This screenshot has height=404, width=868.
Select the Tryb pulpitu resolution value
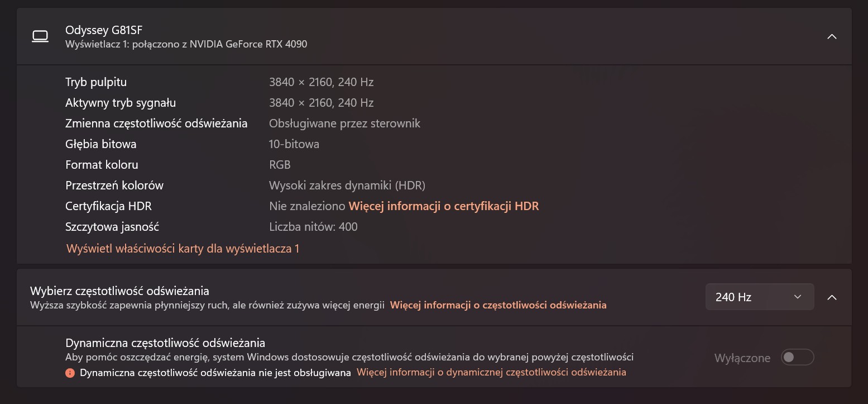pos(321,82)
